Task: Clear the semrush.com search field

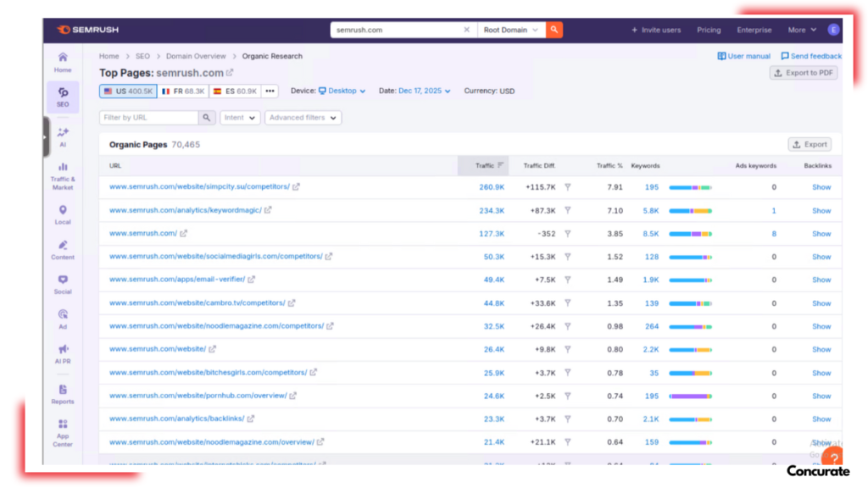Action: point(466,30)
